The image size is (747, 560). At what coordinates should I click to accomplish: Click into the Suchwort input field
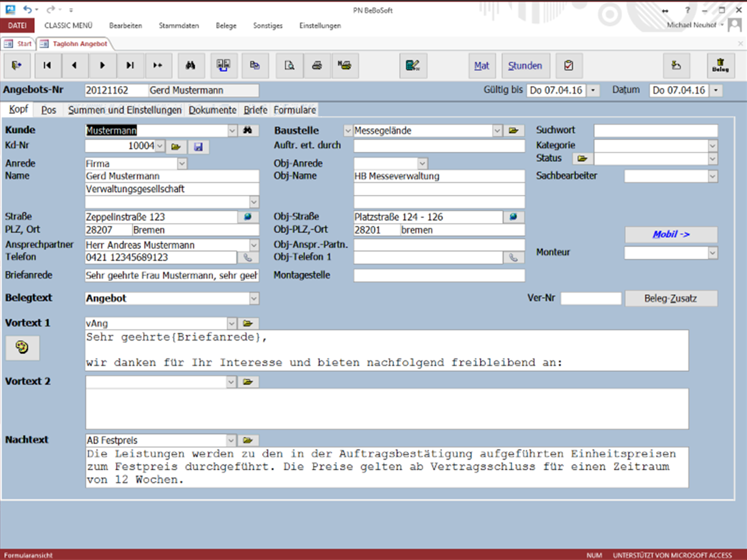tap(655, 131)
